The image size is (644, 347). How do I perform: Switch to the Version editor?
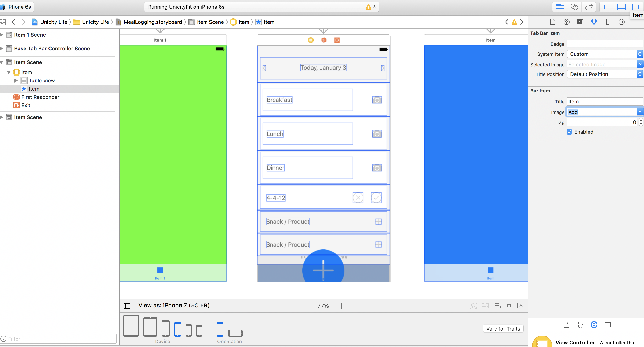click(x=589, y=7)
